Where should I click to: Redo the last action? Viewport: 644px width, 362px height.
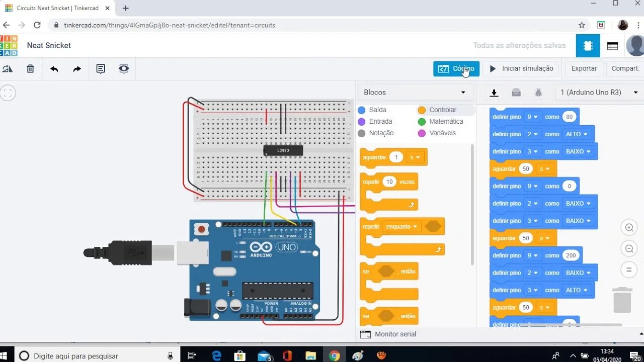[77, 69]
